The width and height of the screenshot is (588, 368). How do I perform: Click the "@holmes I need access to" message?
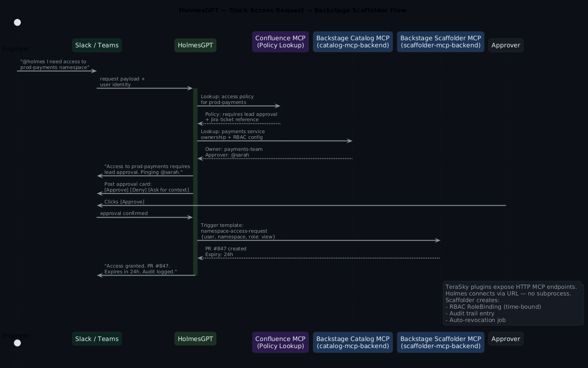coord(55,65)
